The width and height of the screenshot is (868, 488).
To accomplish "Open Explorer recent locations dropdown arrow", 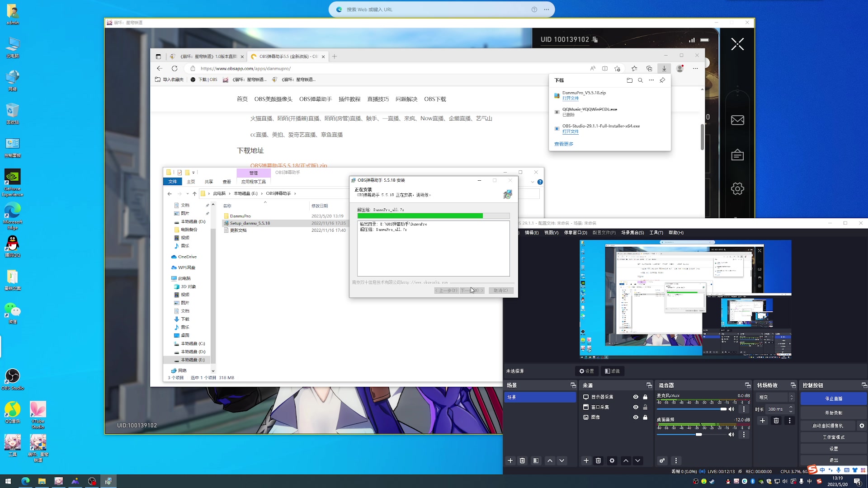I will (x=187, y=193).
